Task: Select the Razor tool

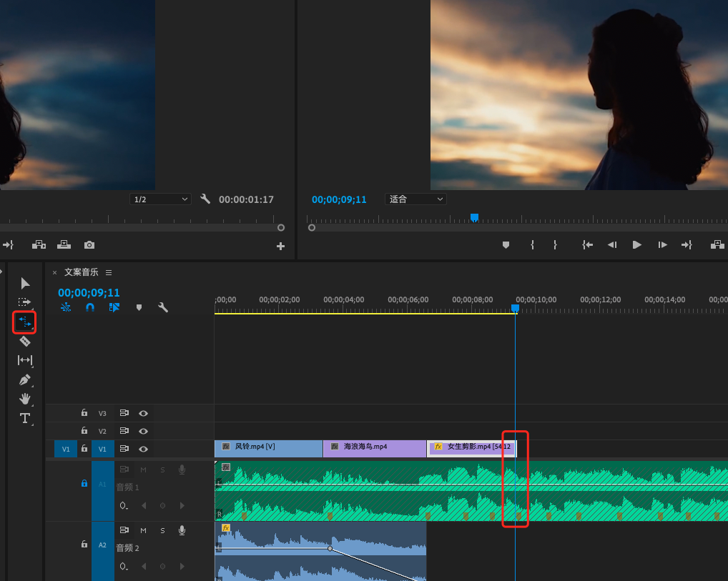Action: pos(25,342)
